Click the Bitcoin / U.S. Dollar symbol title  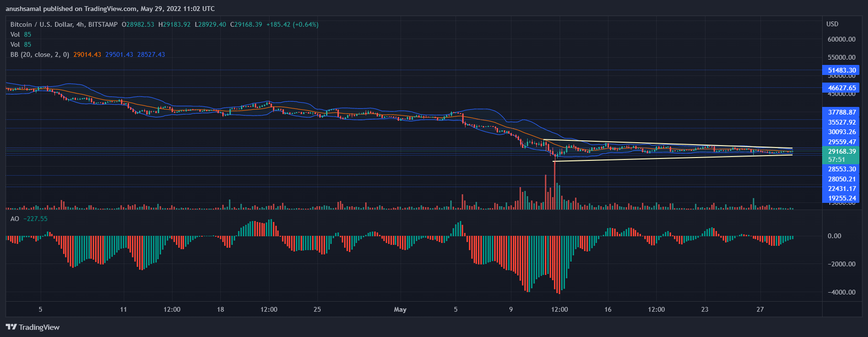pos(64,24)
